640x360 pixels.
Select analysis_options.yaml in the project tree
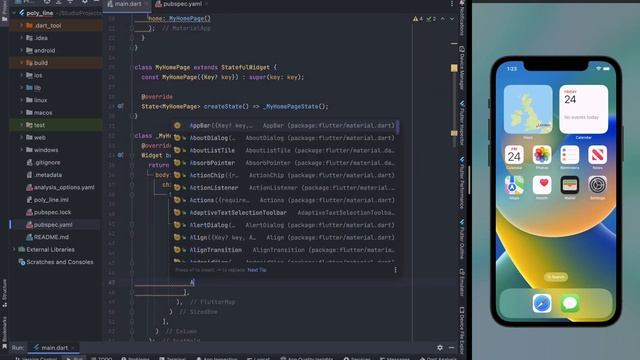coord(64,187)
